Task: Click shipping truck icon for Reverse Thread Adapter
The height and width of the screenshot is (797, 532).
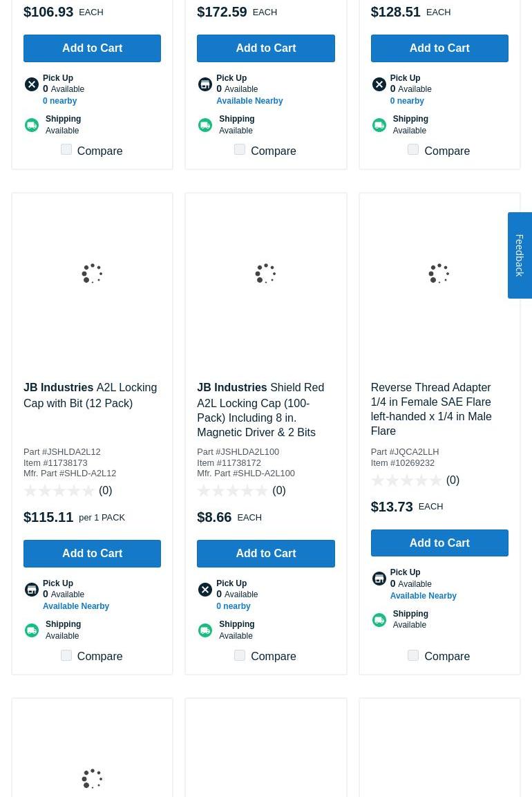Action: pos(379,620)
